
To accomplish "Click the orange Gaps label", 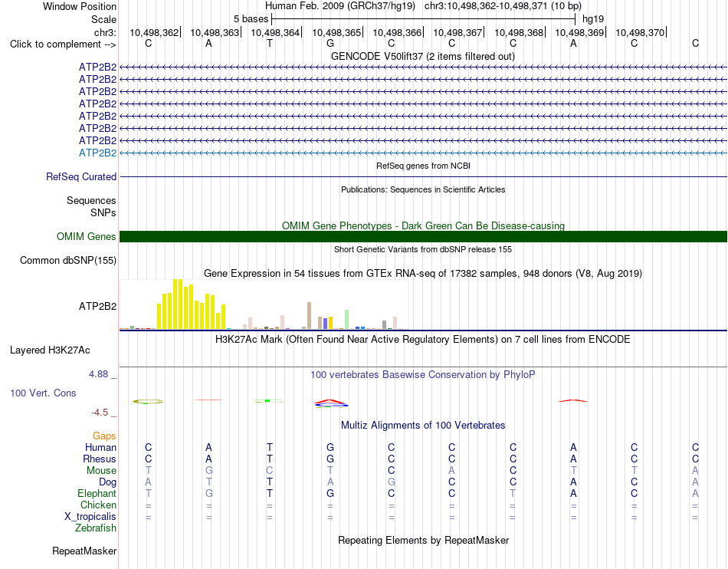I will point(104,436).
